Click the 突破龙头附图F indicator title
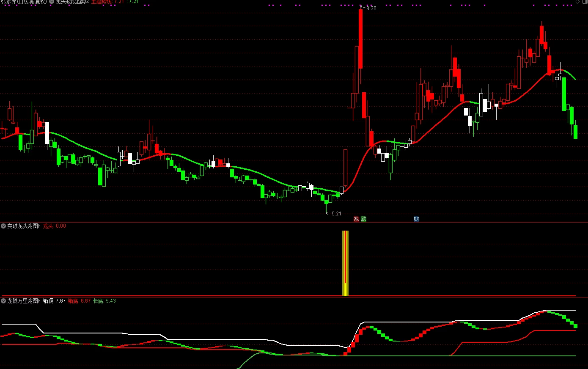588x369 pixels. pos(24,226)
